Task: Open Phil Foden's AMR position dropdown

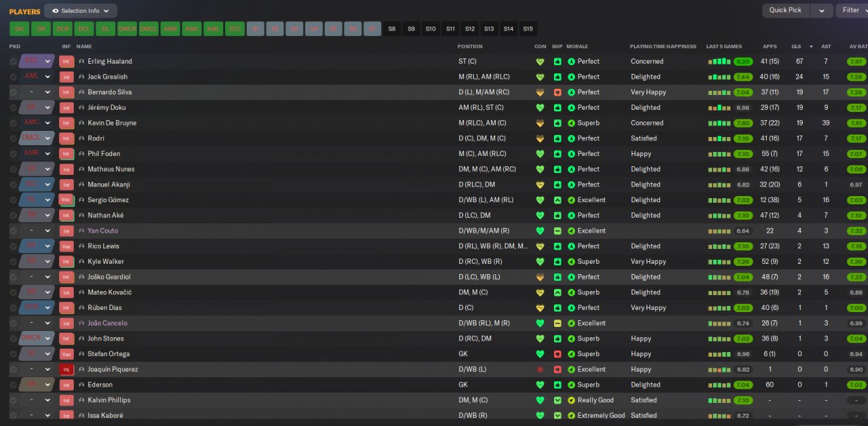Action: pyautogui.click(x=37, y=154)
